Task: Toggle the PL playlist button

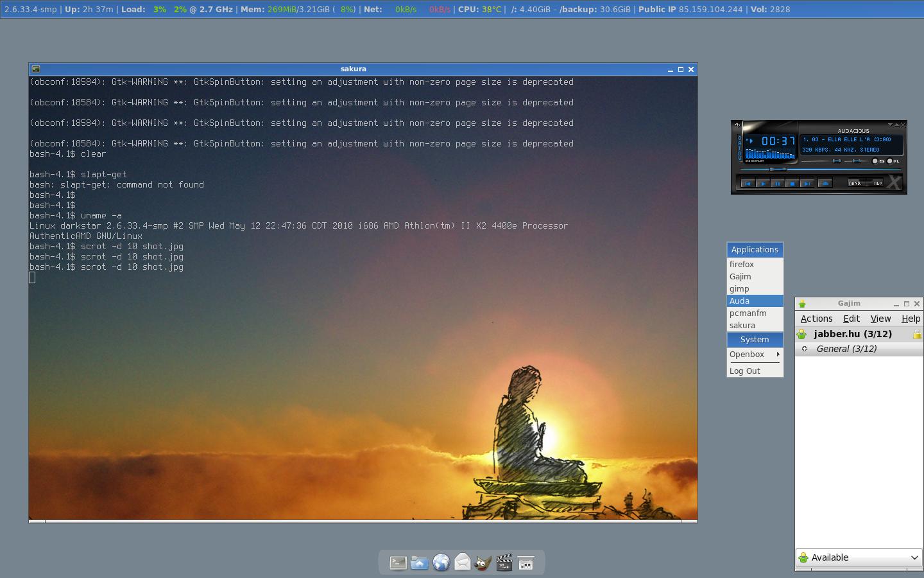Action: [x=893, y=161]
